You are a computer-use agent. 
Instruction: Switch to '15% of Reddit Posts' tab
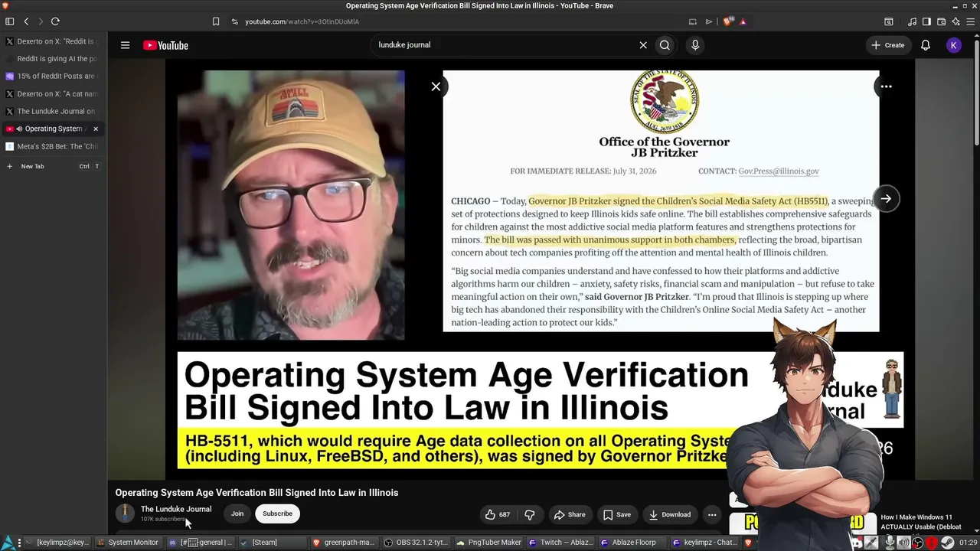[52, 77]
